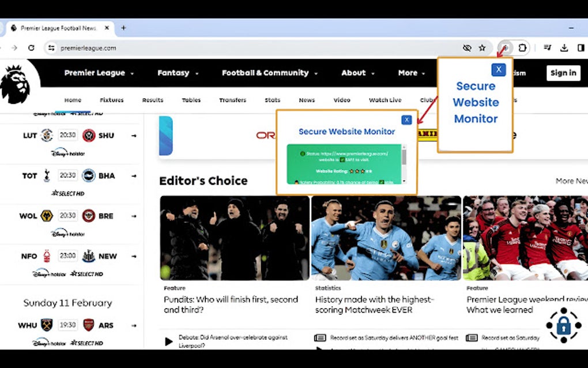The image size is (588, 368).
Task: Open the side panel icon next to downloads
Action: pos(582,47)
